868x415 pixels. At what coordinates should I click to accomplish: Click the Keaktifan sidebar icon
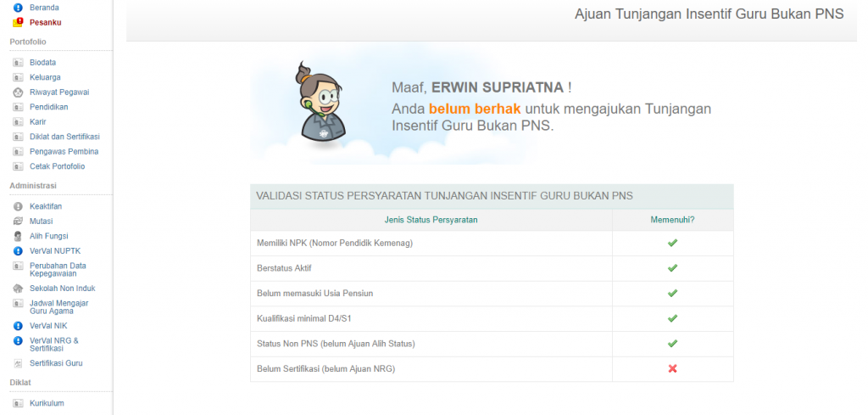(18, 206)
